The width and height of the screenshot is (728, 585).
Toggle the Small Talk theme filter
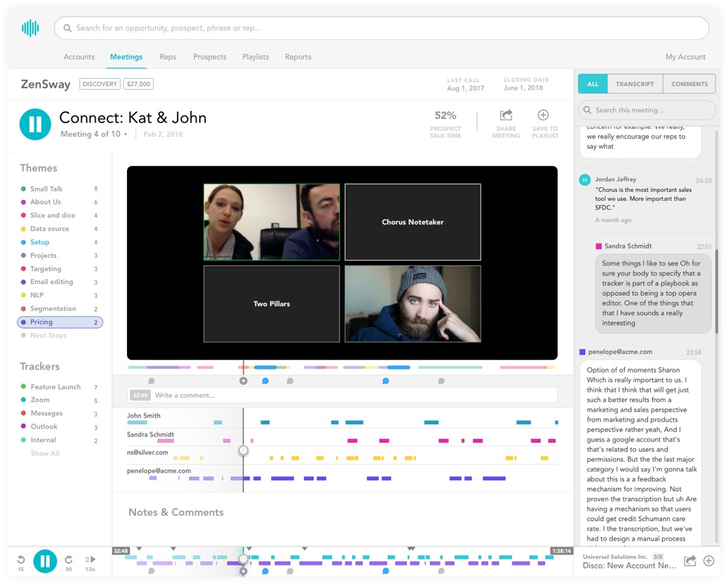click(46, 189)
